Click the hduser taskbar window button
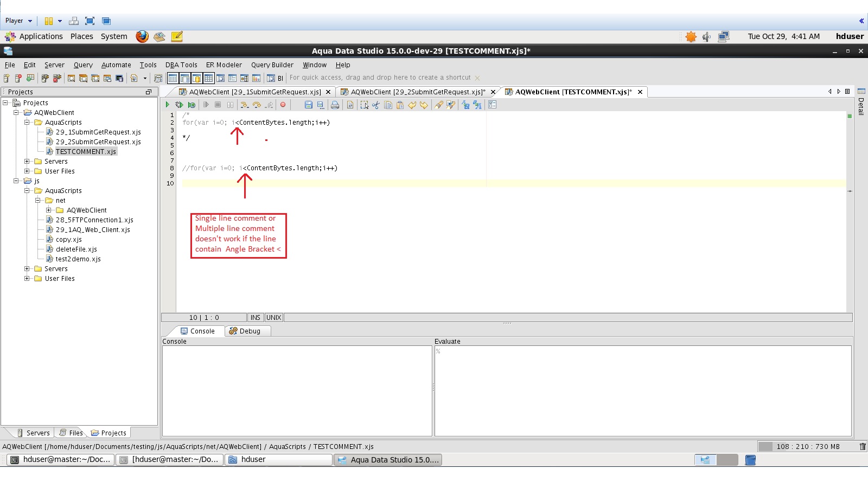The width and height of the screenshot is (868, 488). 279,460
